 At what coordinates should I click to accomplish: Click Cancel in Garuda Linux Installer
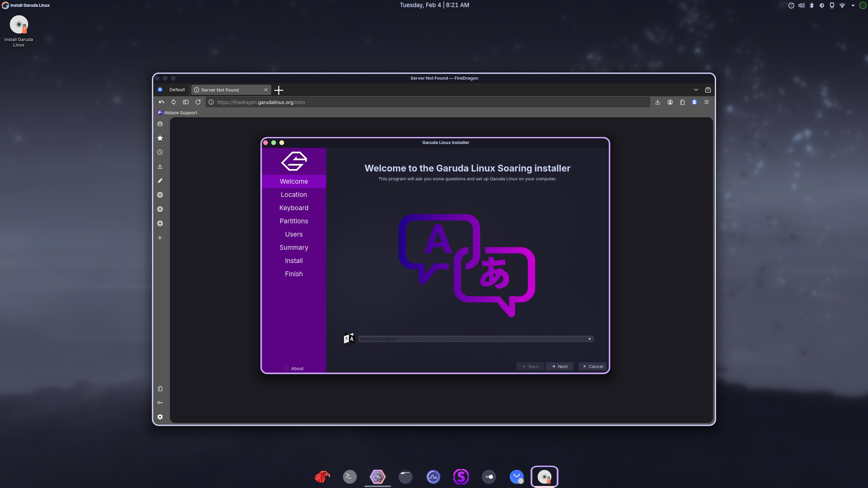point(593,366)
